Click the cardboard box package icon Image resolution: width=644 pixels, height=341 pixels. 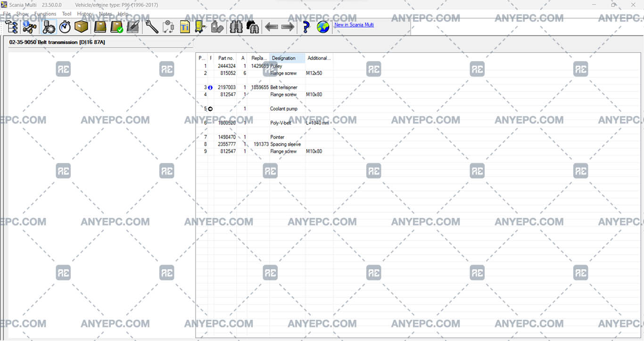[81, 27]
